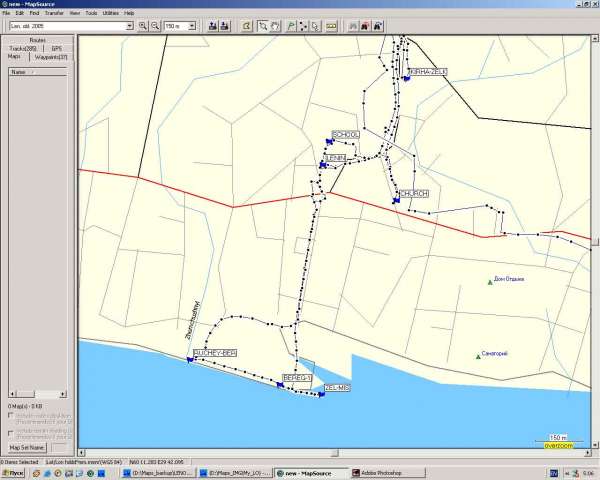Switch to the Tracks tab

pos(22,48)
